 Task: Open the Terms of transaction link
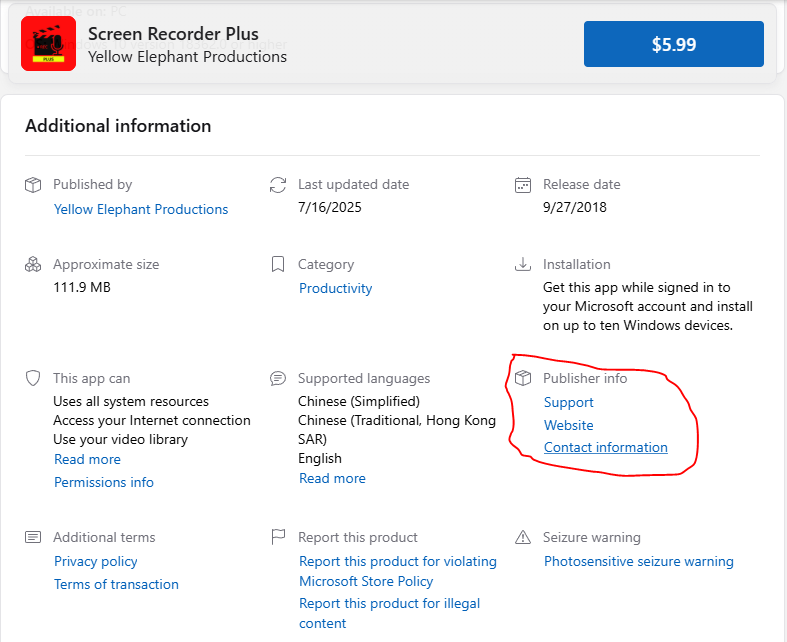[116, 584]
